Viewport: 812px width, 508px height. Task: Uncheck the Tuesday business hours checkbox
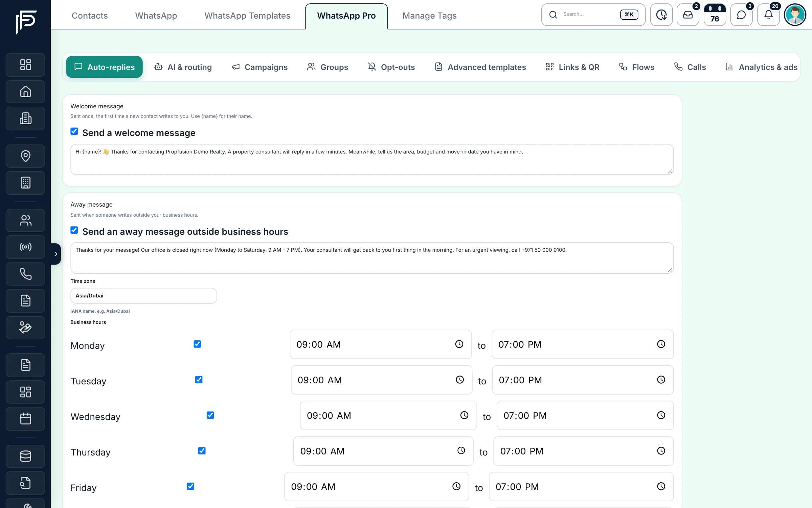point(199,380)
